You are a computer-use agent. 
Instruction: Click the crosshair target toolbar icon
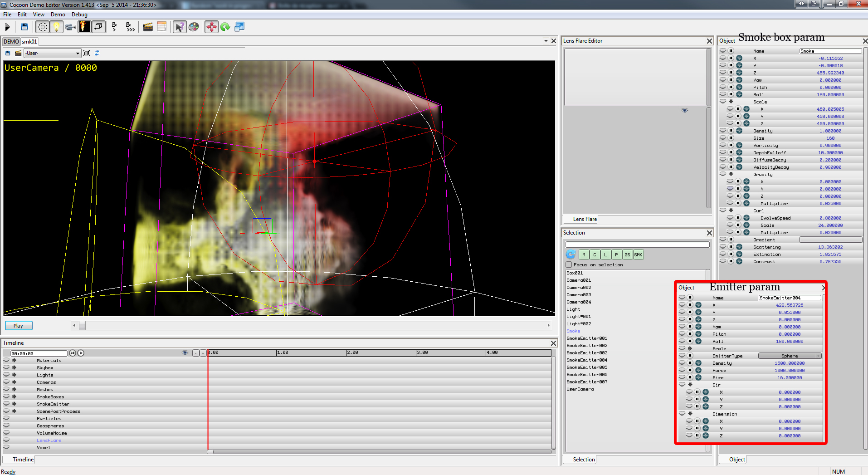pyautogui.click(x=42, y=27)
